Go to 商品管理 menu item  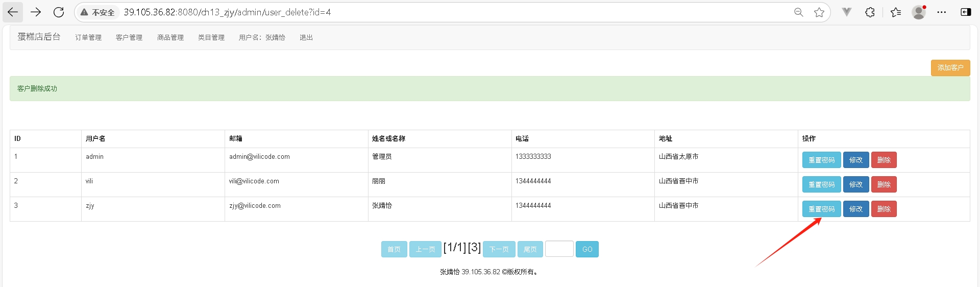[x=170, y=37]
